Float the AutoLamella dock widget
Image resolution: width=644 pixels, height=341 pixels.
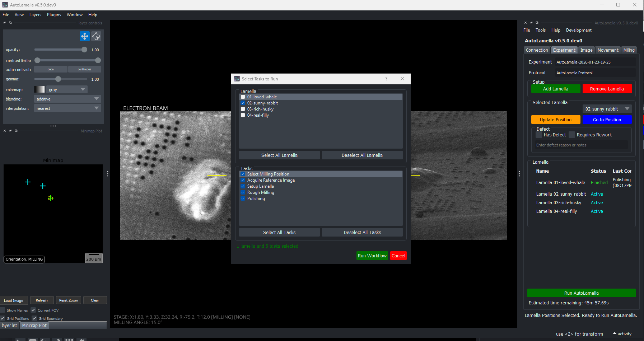pos(537,23)
